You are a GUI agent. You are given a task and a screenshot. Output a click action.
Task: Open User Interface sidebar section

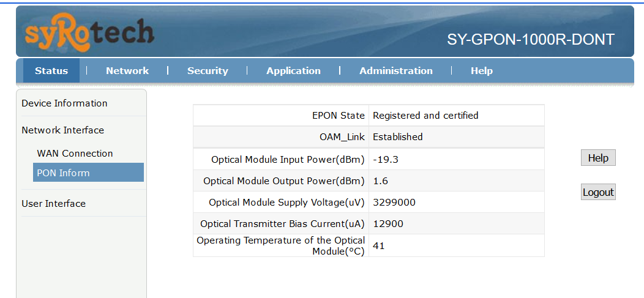pyautogui.click(x=53, y=204)
